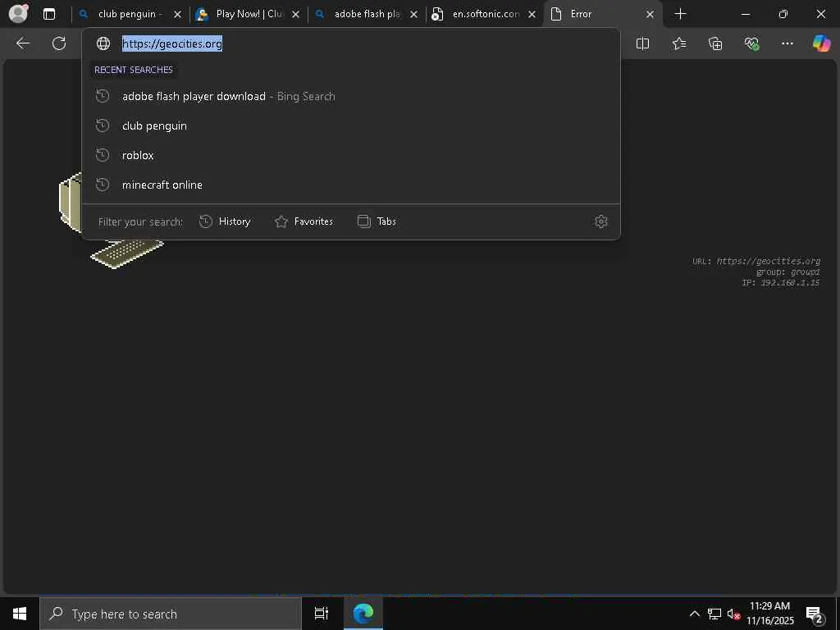Click the geocities.org URL text on page
Screen dimensions: 840x630
coord(768,261)
